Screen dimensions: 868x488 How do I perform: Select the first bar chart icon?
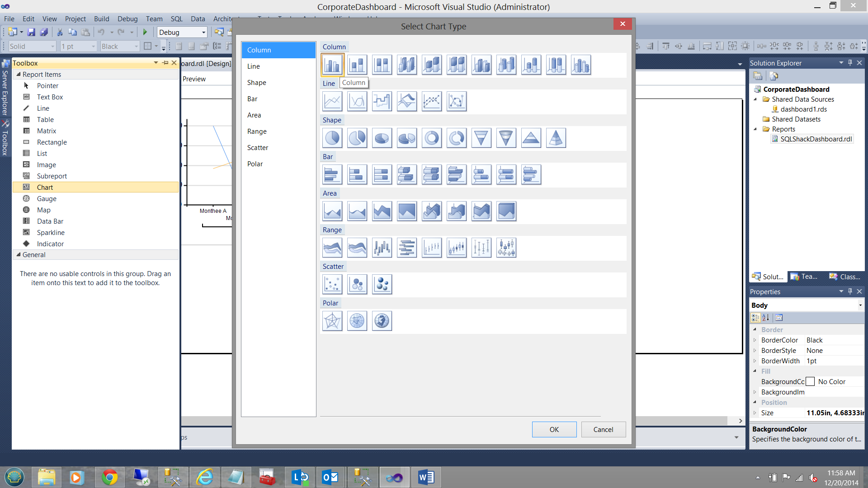332,174
